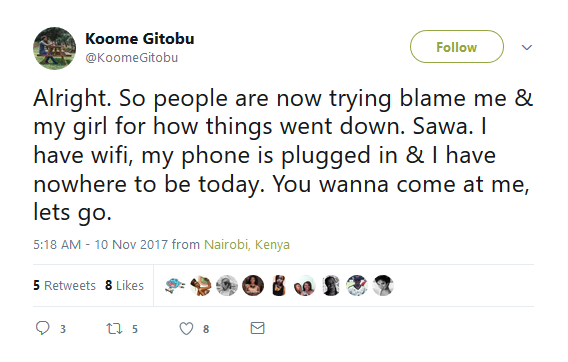Open third liker avatar, grey sketch

pos(227,286)
